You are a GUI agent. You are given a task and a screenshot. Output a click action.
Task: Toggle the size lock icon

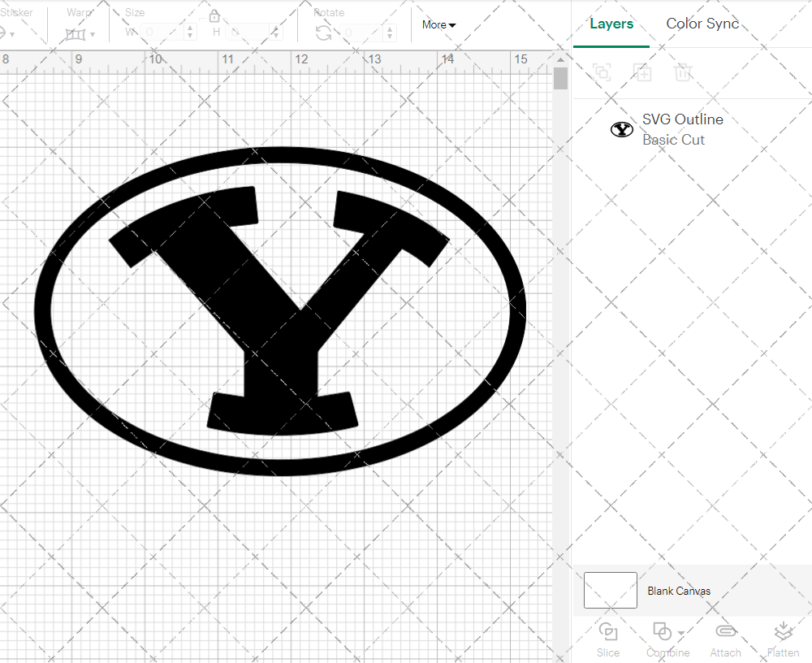(214, 15)
